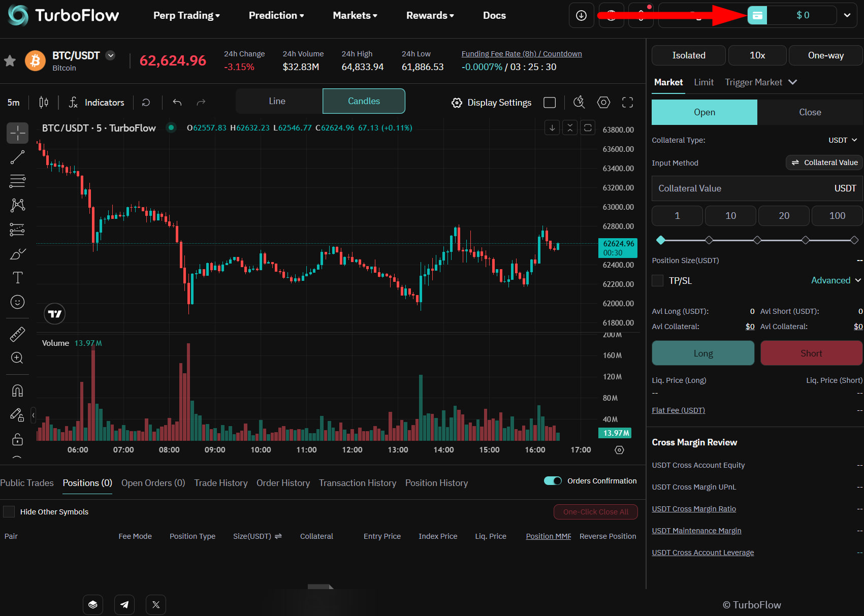Expand the BTC/USDT pair selector
Image resolution: width=864 pixels, height=616 pixels.
click(110, 55)
